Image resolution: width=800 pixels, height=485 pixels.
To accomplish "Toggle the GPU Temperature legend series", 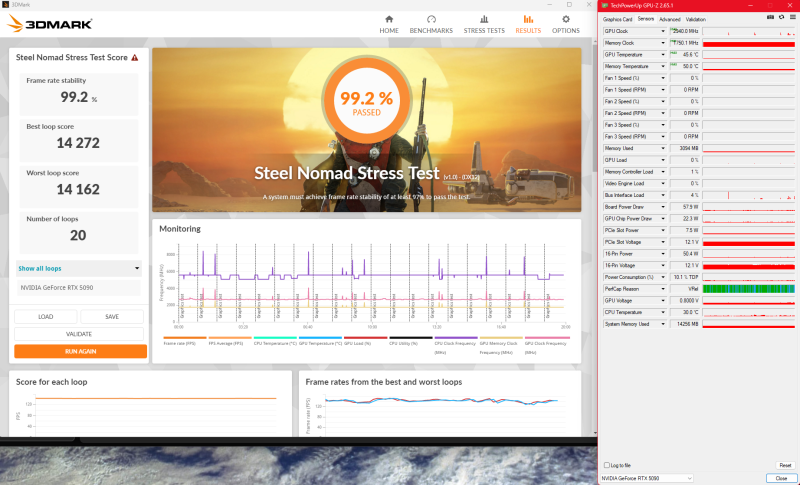I will click(320, 341).
